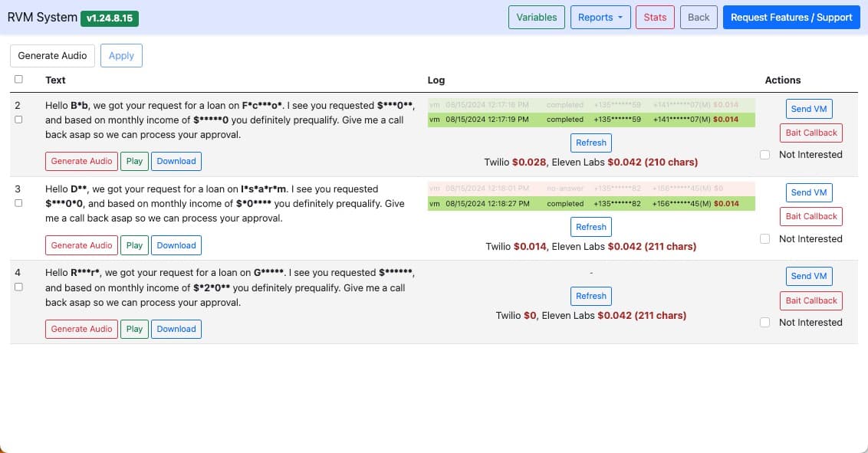Click the v1.24.8.15 version badge
868x453 pixels.
pyautogui.click(x=110, y=18)
